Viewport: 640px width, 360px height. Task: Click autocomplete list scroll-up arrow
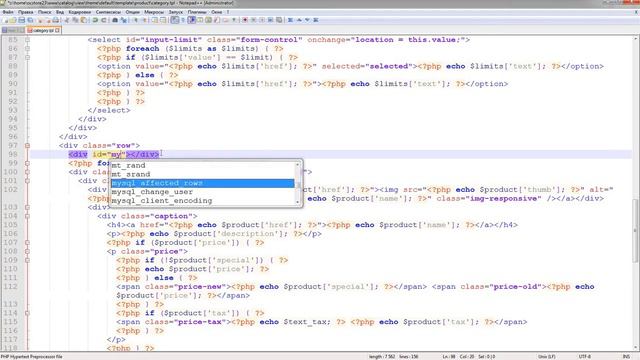pyautogui.click(x=298, y=164)
